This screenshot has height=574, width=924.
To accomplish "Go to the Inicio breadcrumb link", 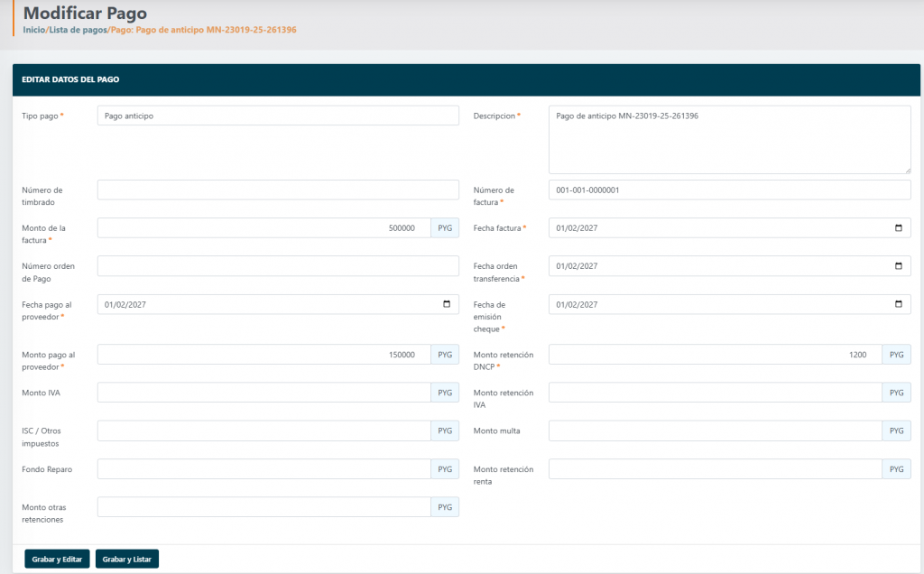I will coord(34,30).
